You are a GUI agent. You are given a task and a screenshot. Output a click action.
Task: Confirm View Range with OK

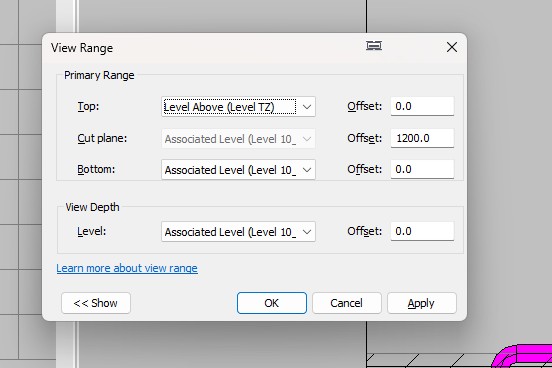coord(272,303)
